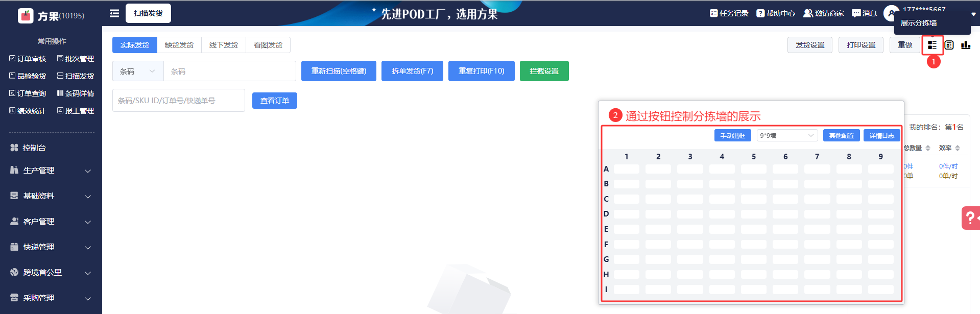Click 查看订单 button
Image resolution: width=980 pixels, height=314 pixels.
(x=275, y=101)
